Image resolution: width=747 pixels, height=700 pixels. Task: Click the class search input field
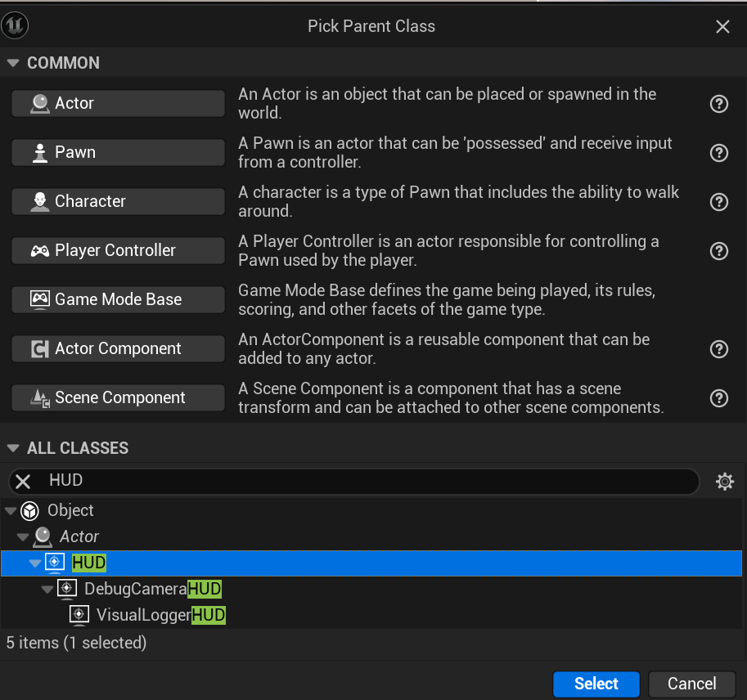click(354, 482)
